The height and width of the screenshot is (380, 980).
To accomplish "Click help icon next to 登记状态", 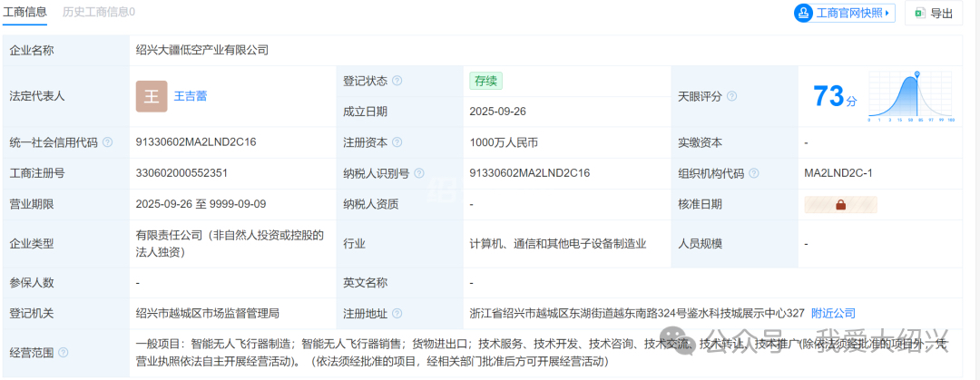I will pyautogui.click(x=397, y=81).
